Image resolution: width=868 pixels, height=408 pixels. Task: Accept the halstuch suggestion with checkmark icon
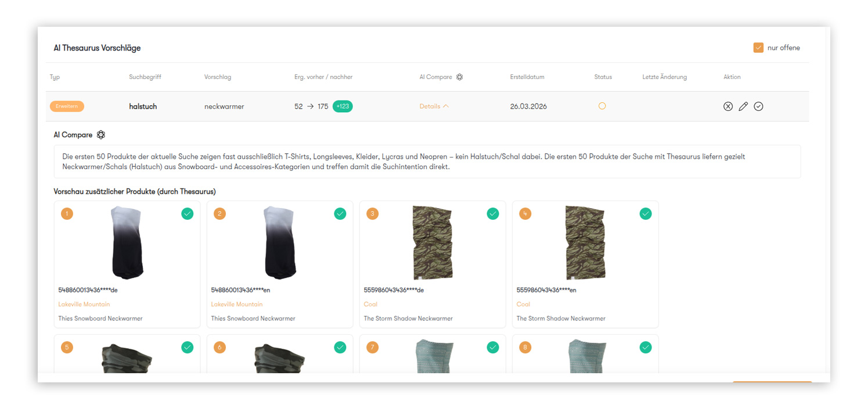(x=758, y=106)
